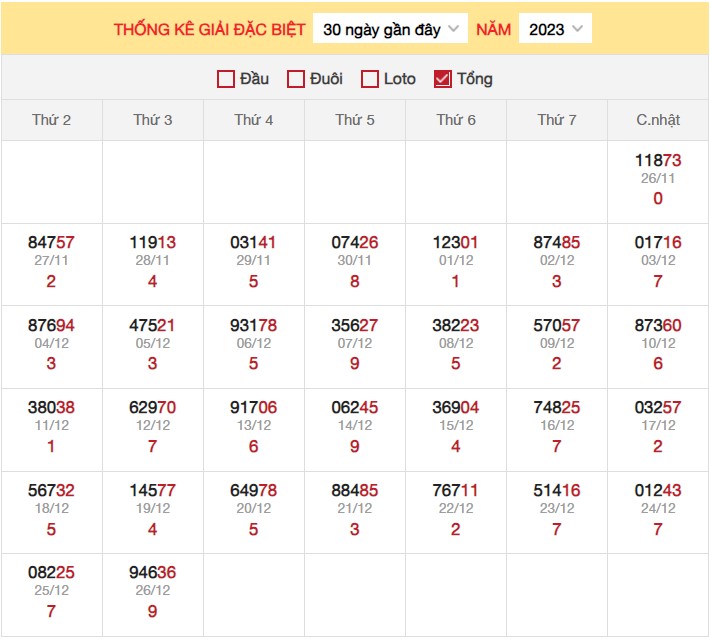Viewport: 710px width, 640px height.
Task: Click the Thứ 2 column header
Action: [52, 120]
